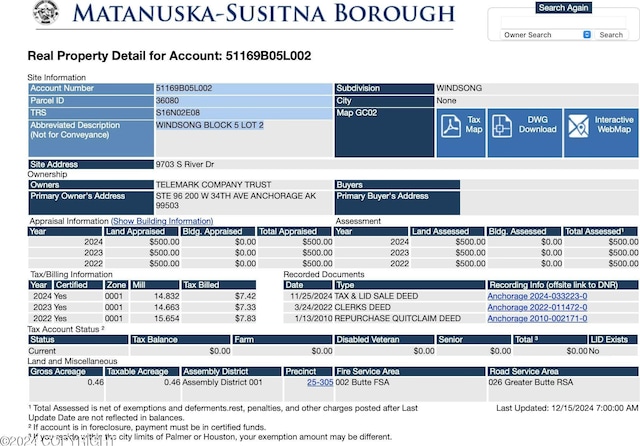The width and height of the screenshot is (640, 446).
Task: Click Primary Buyer's Address label
Action: click(x=397, y=202)
